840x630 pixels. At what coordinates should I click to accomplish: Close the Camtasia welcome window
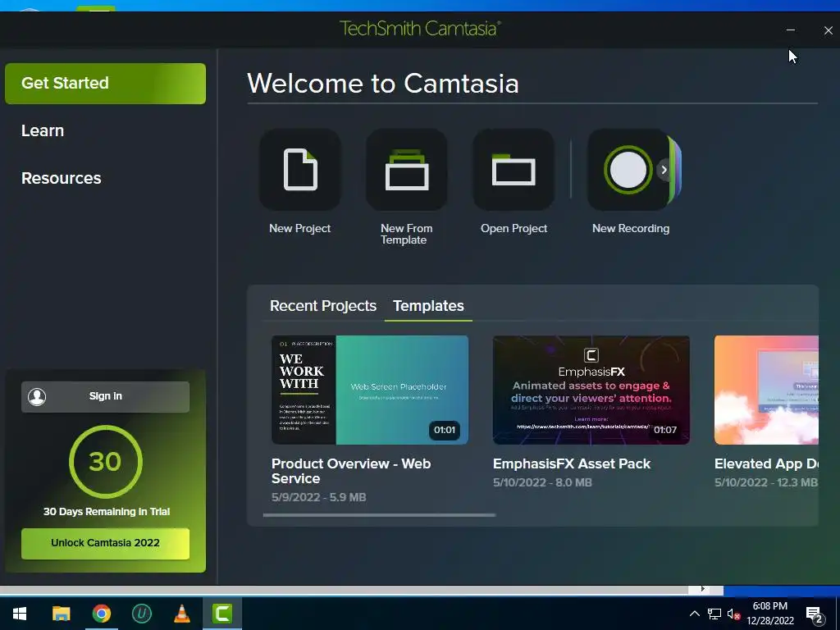point(829,30)
